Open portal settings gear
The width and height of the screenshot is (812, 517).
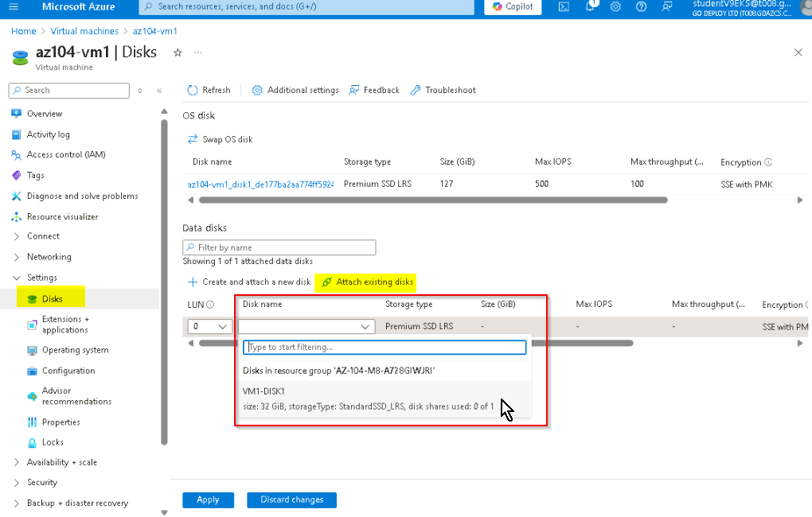coord(615,6)
